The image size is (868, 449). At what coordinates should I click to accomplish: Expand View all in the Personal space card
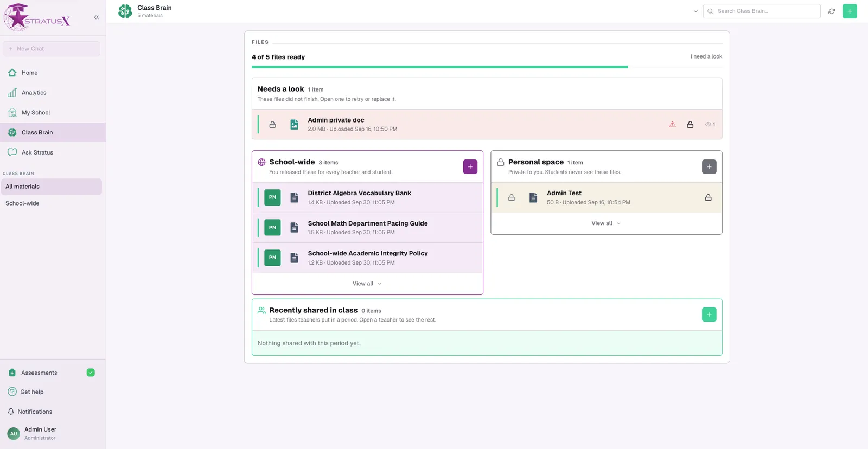(606, 223)
